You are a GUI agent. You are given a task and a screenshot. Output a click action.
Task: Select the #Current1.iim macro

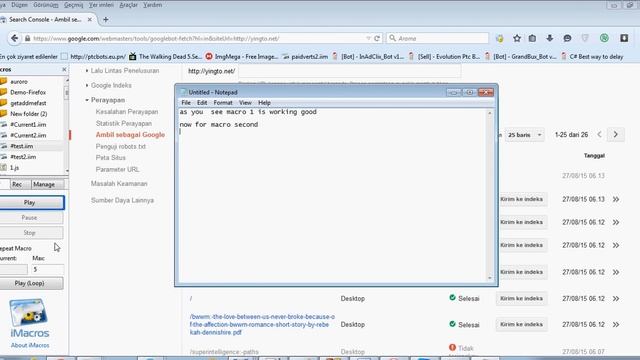point(28,124)
